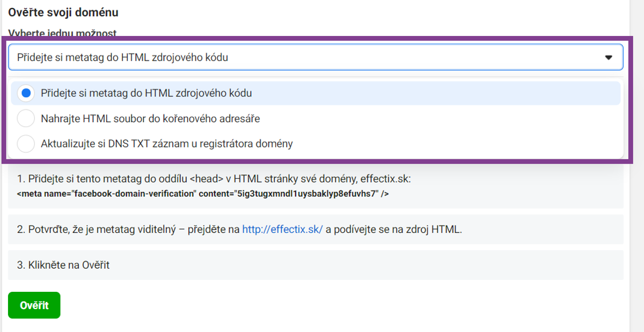
Task: Click the '3. Klikněte na Ověřit' step text
Action: [63, 265]
